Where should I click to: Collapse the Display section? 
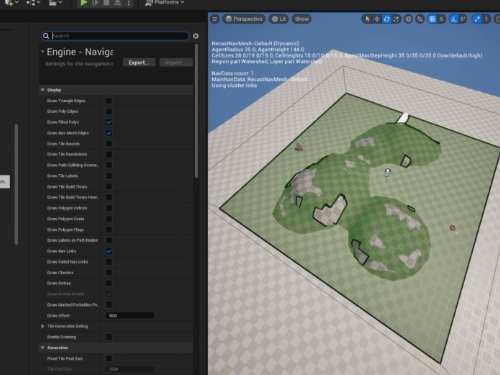point(43,90)
